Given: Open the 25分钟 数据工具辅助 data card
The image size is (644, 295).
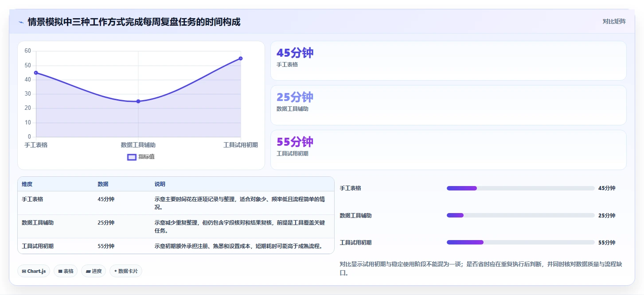Looking at the screenshot, I should coord(448,105).
